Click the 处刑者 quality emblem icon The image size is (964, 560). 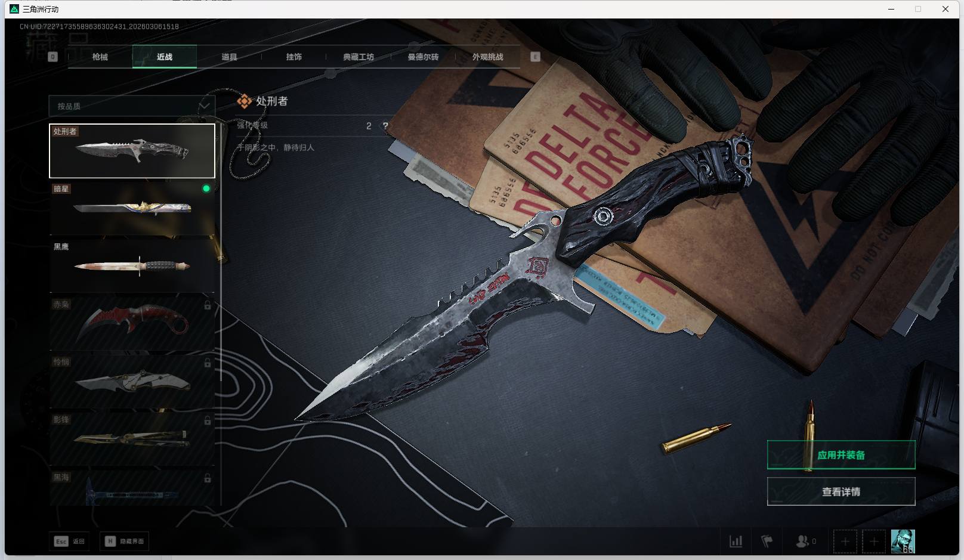244,101
